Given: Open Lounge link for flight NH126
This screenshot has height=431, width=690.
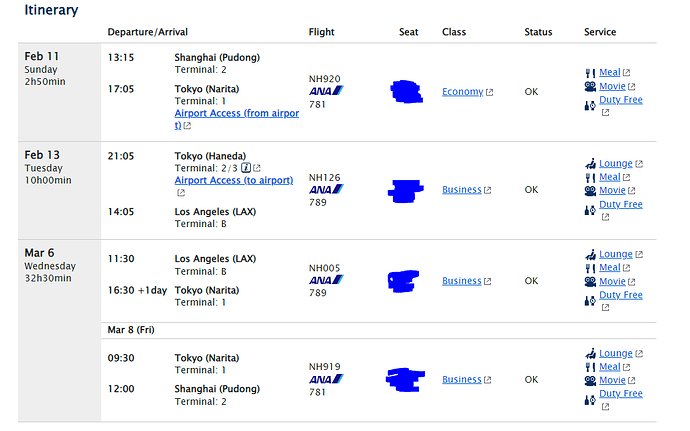Looking at the screenshot, I should (615, 163).
